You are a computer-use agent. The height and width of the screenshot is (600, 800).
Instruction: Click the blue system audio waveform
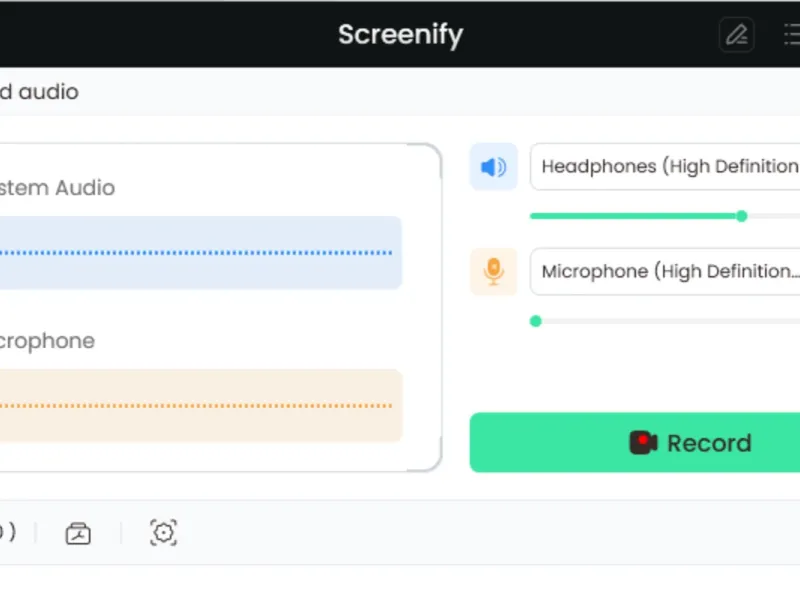[201, 253]
